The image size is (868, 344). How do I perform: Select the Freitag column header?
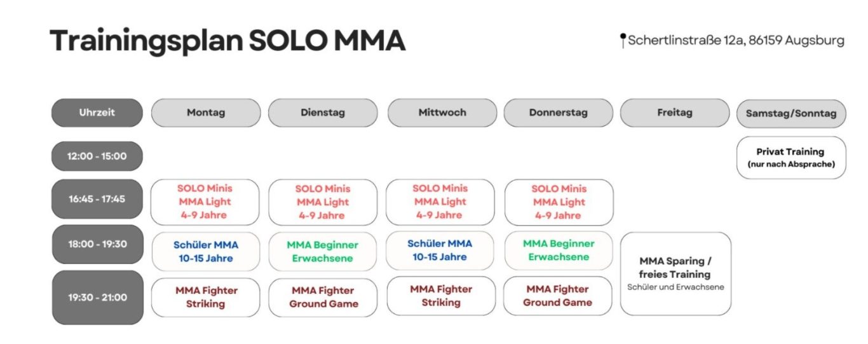pos(675,113)
